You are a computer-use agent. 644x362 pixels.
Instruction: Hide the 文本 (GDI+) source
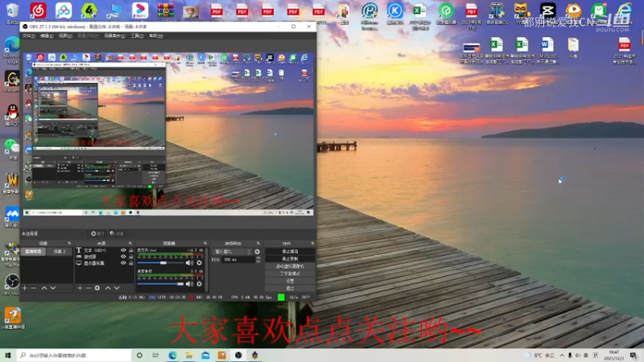123,250
